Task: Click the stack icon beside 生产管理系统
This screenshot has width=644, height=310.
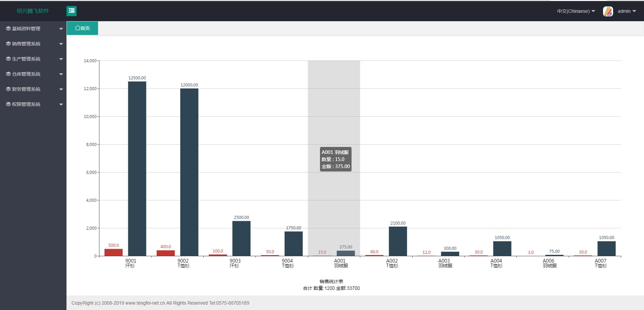Action: tap(8, 59)
